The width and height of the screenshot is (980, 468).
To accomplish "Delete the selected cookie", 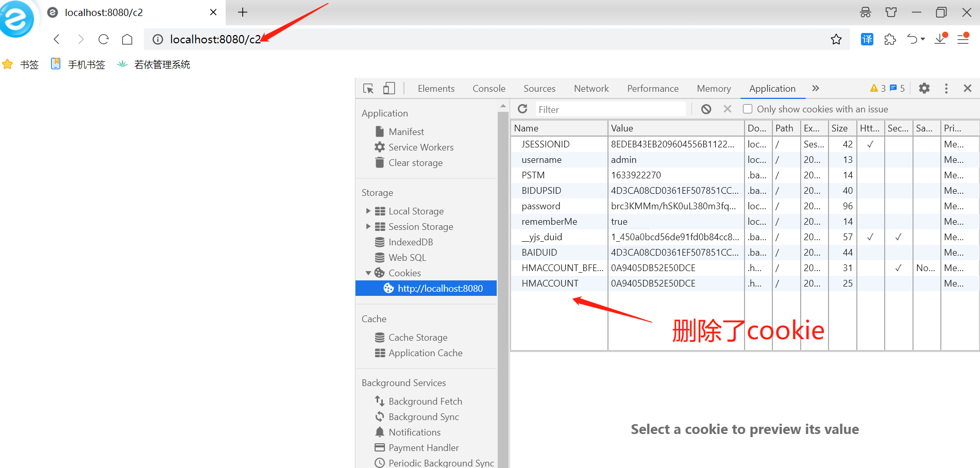I will click(x=728, y=109).
